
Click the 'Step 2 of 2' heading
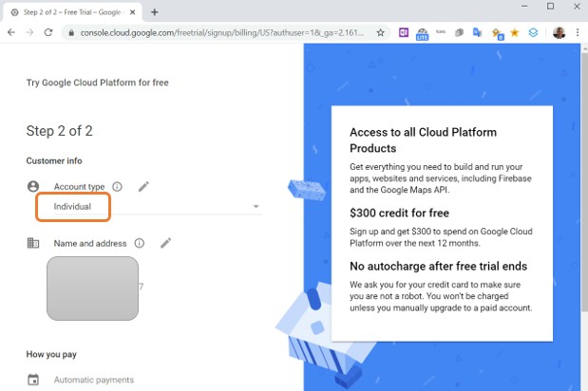[59, 131]
